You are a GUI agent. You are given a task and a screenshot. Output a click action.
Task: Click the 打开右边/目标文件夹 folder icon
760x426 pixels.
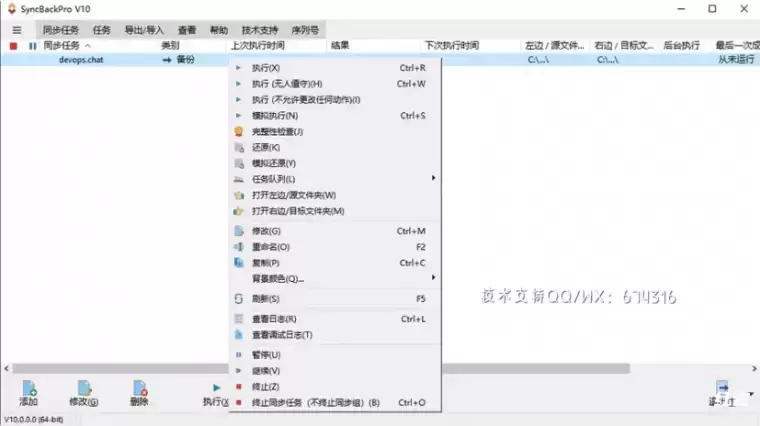pos(238,211)
